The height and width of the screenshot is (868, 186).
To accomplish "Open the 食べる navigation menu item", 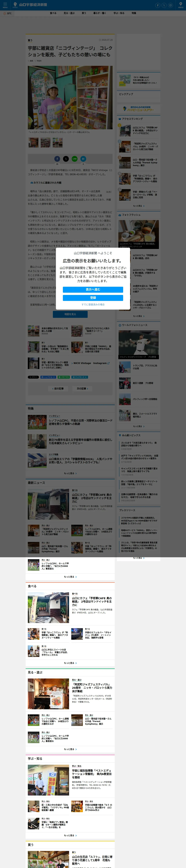I will pos(53,13).
